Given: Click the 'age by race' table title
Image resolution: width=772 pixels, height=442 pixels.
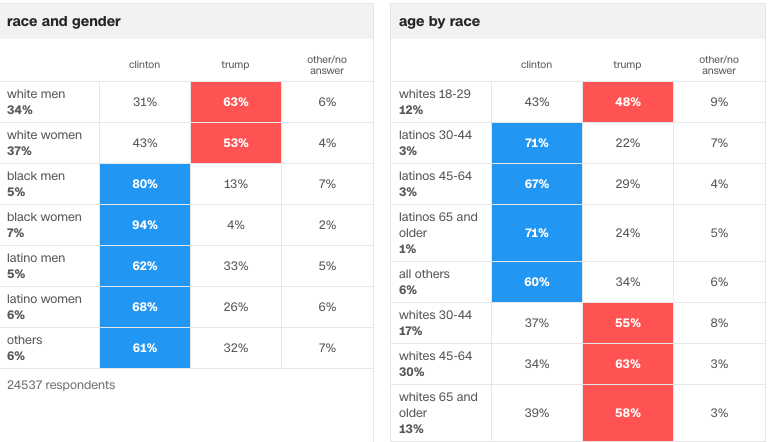Looking at the screenshot, I should coord(439,21).
